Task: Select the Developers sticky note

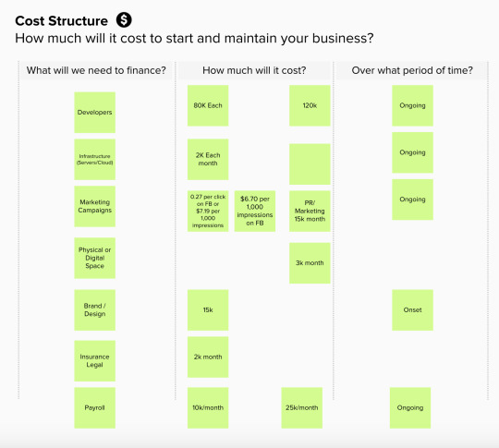Action: 94,113
